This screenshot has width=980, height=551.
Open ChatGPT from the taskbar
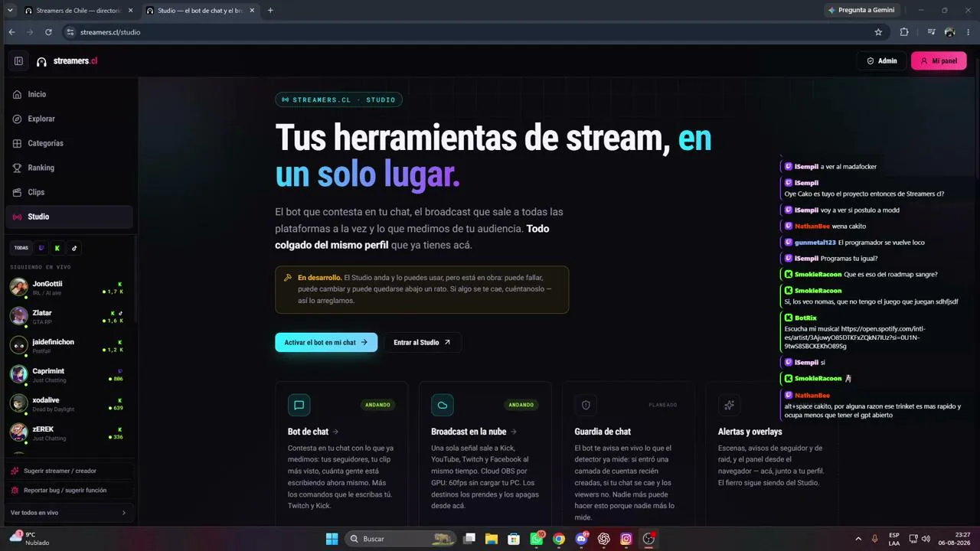click(x=604, y=539)
